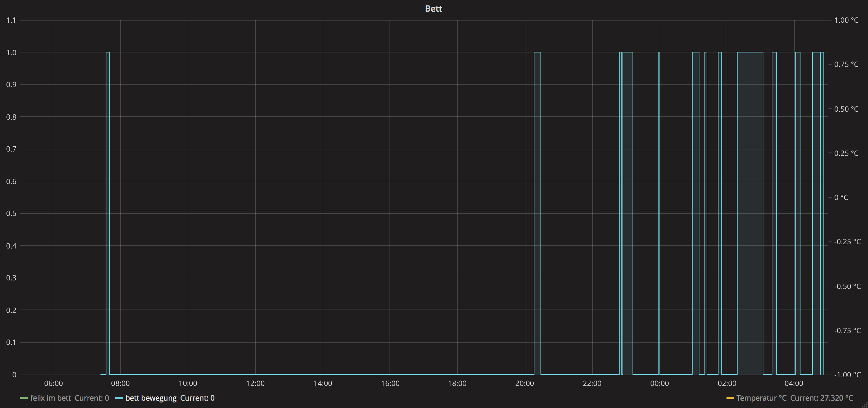Click the 00:00 time axis label

659,383
